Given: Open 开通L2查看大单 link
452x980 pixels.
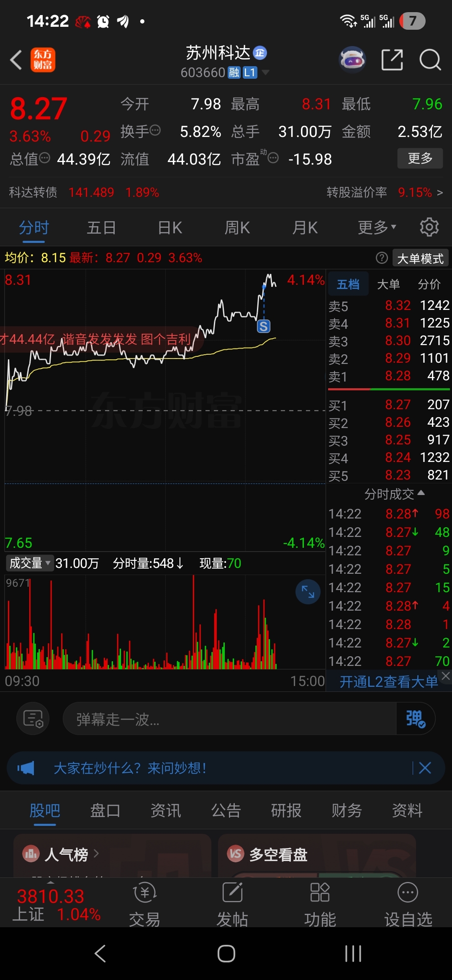Looking at the screenshot, I should [388, 682].
